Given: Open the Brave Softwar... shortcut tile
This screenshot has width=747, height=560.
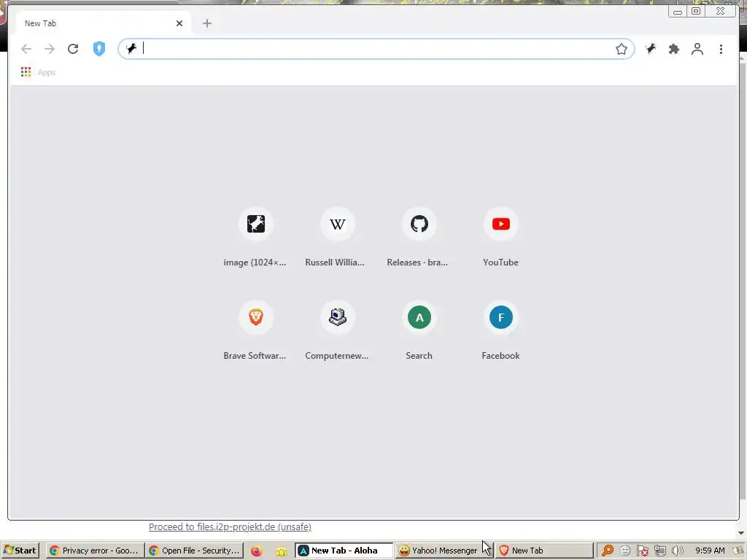Looking at the screenshot, I should click(x=255, y=330).
